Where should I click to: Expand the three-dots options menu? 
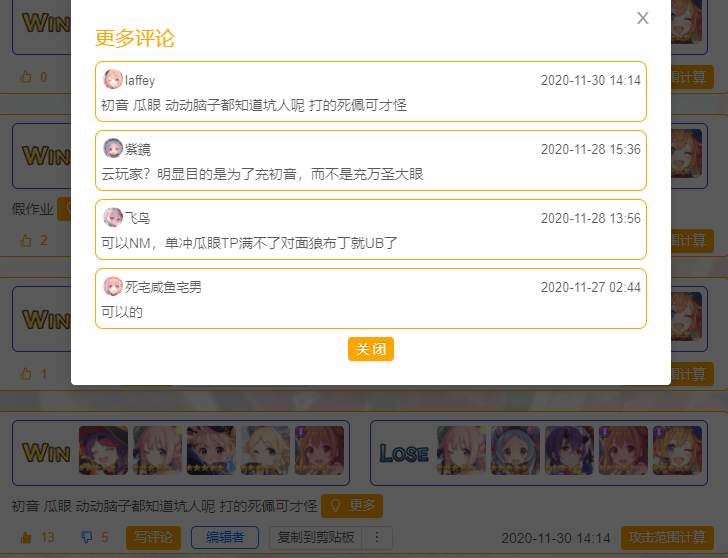pyautogui.click(x=377, y=538)
